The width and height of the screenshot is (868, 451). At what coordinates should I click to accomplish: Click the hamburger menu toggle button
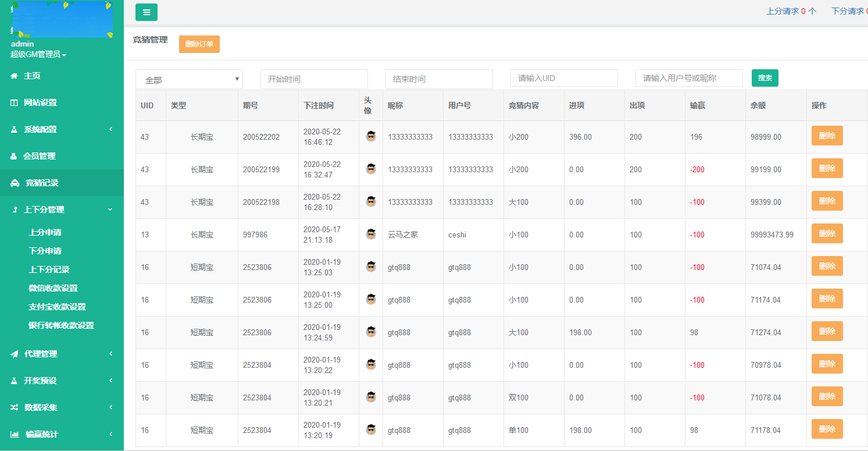tap(146, 12)
